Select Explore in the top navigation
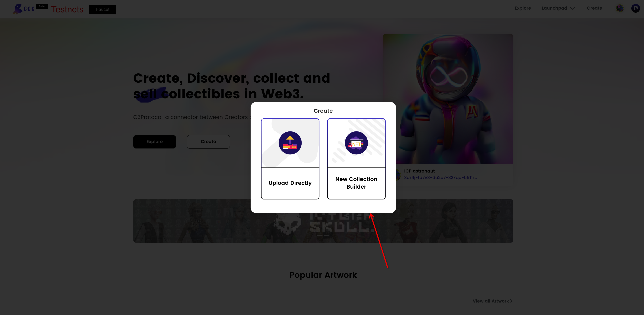644x315 pixels. [523, 8]
